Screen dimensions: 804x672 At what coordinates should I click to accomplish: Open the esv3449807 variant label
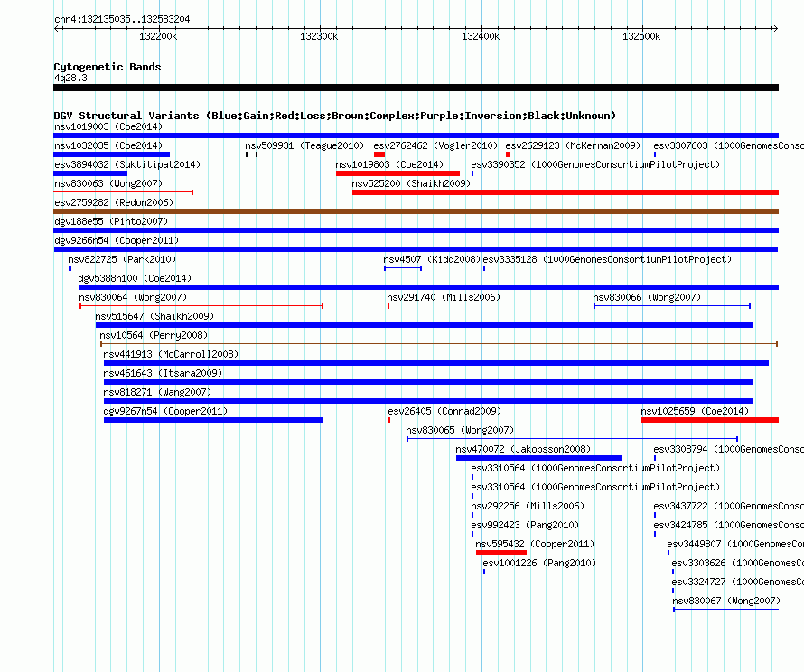[735, 544]
